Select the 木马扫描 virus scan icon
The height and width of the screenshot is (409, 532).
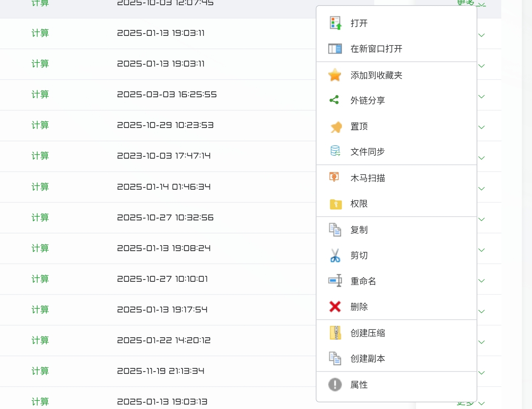point(335,177)
